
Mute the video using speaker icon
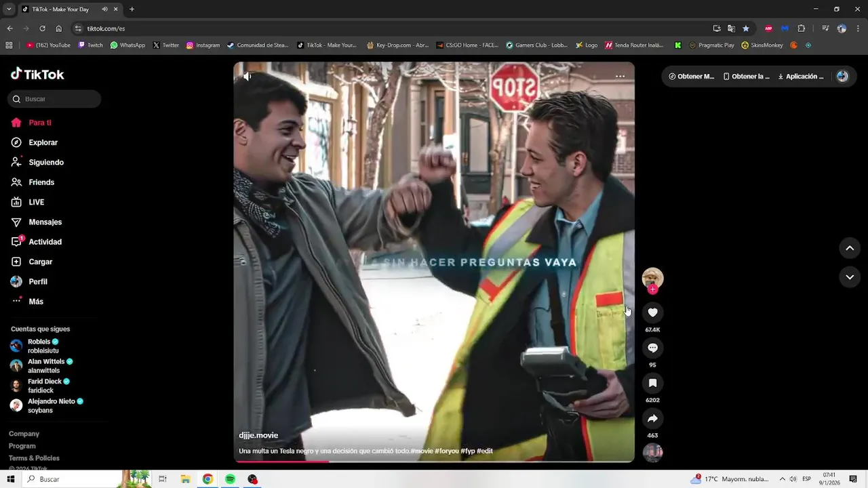pos(248,77)
